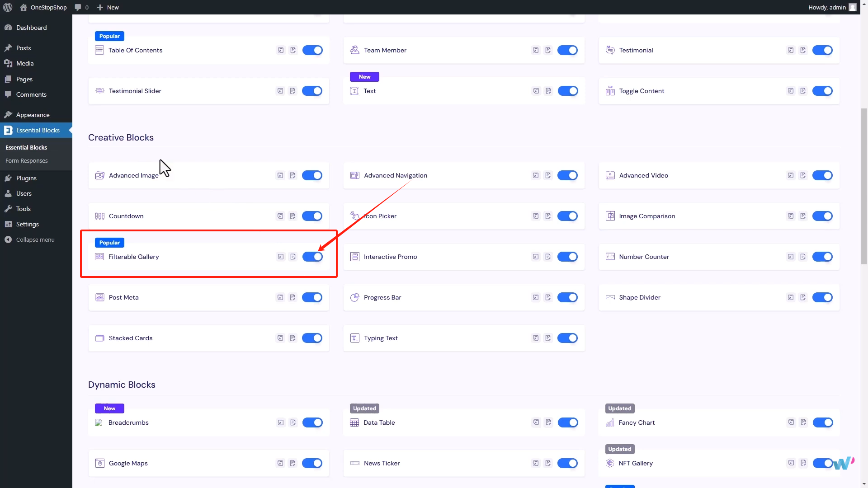The width and height of the screenshot is (868, 488).
Task: View documentation for the Google Maps block
Action: pos(293,463)
